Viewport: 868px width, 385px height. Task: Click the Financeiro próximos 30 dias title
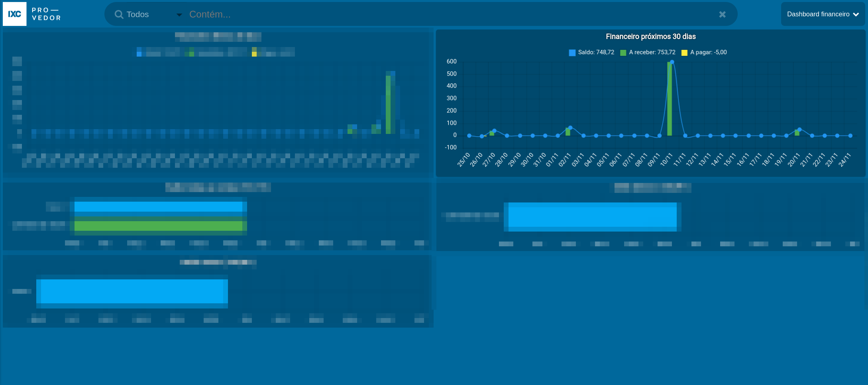[651, 37]
